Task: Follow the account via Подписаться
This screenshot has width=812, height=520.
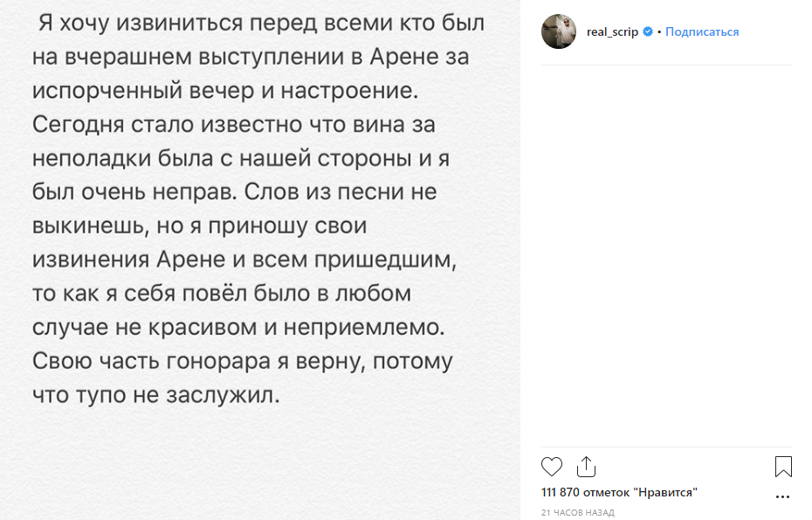Action: tap(702, 31)
